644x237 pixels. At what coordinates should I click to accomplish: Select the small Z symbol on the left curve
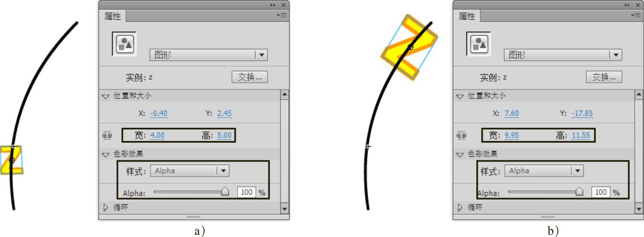[x=11, y=160]
